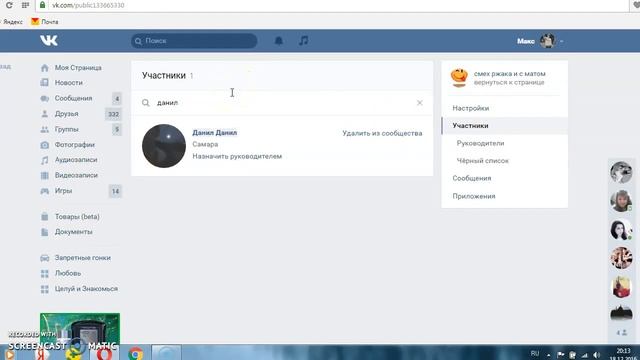640x360 pixels.
Task: Expand the Макс profile dropdown arrow
Action: [562, 41]
